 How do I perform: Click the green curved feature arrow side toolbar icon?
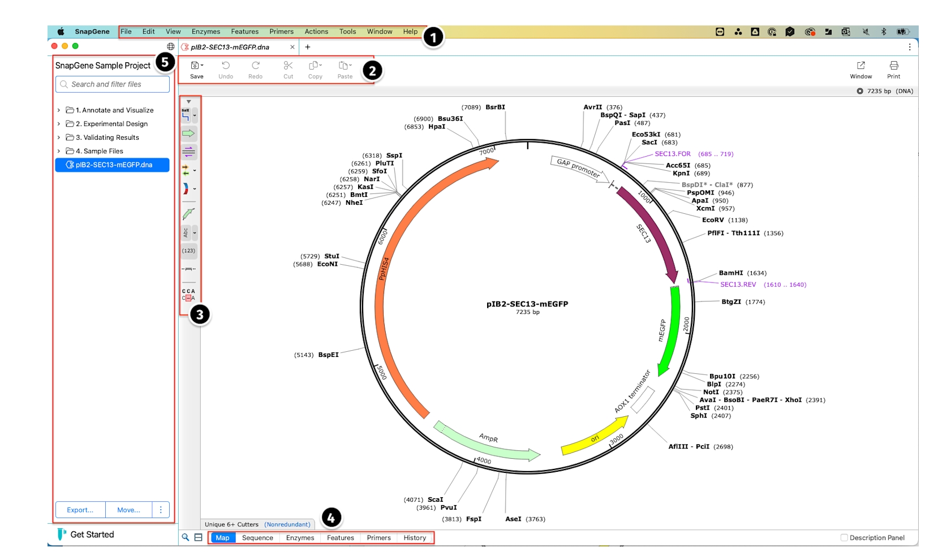188,214
